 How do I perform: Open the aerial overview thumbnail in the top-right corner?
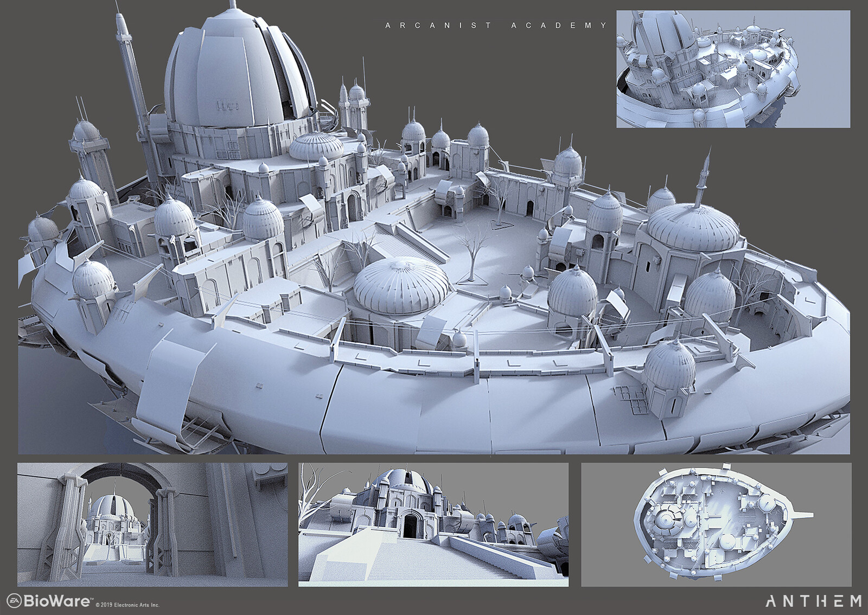click(x=733, y=68)
